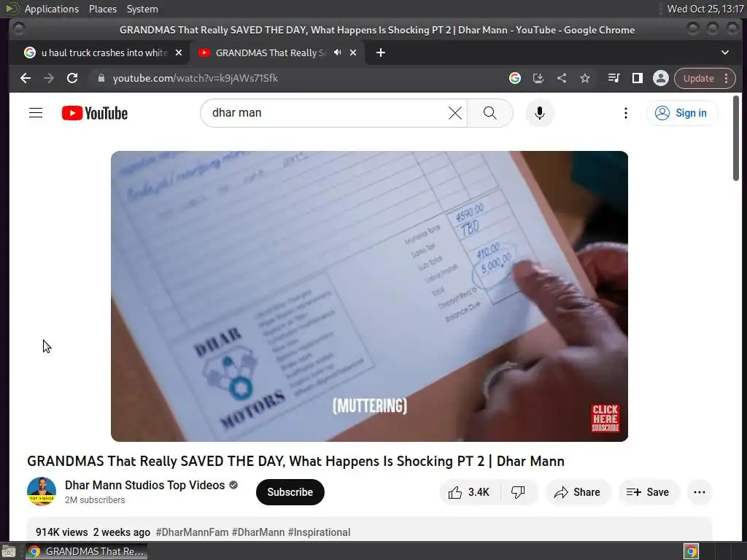Start voice search with microphone

pyautogui.click(x=539, y=113)
